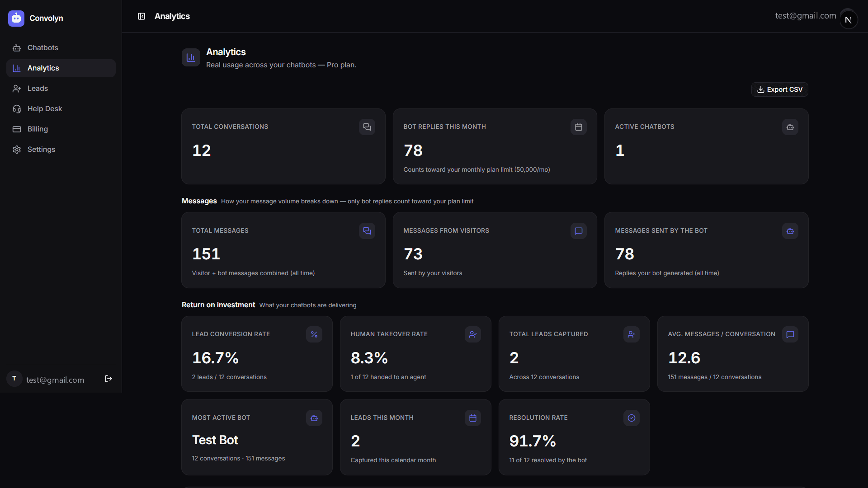Viewport: 868px width, 488px height.
Task: Open the N profile avatar top right
Action: point(848,19)
